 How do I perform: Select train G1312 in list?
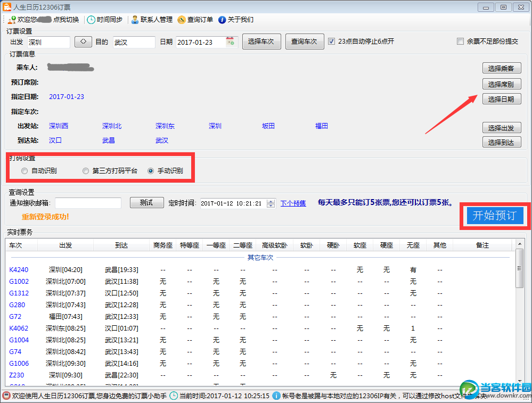(x=19, y=293)
